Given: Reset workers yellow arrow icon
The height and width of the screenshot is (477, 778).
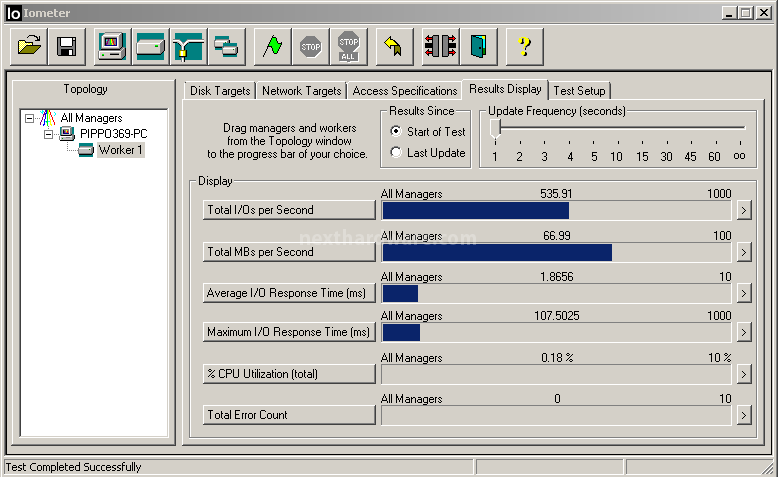Looking at the screenshot, I should (x=394, y=47).
